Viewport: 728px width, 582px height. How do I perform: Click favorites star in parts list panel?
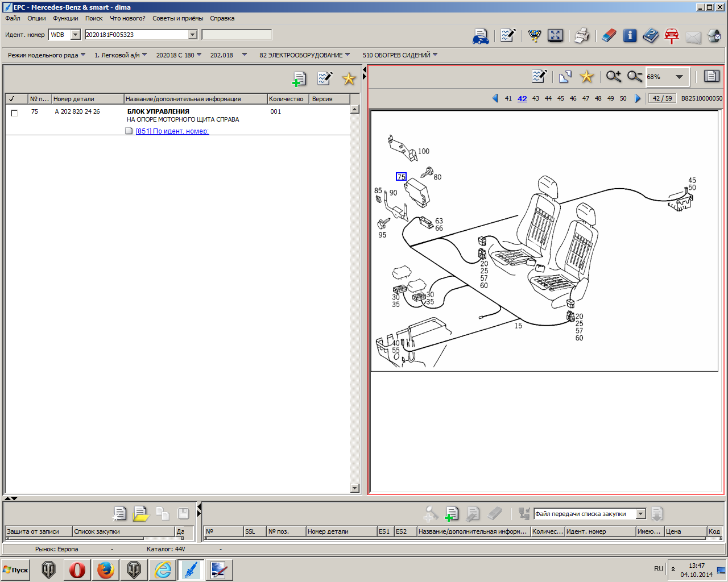349,78
